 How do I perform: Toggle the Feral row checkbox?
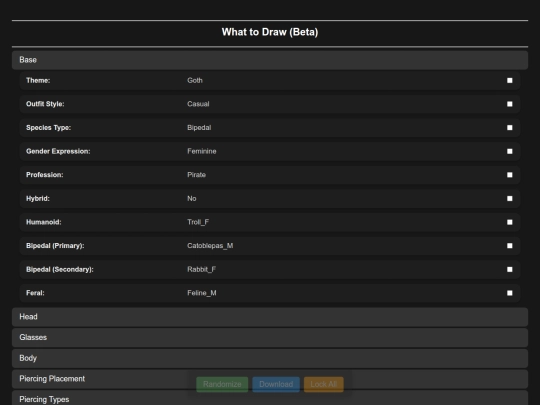coord(509,293)
